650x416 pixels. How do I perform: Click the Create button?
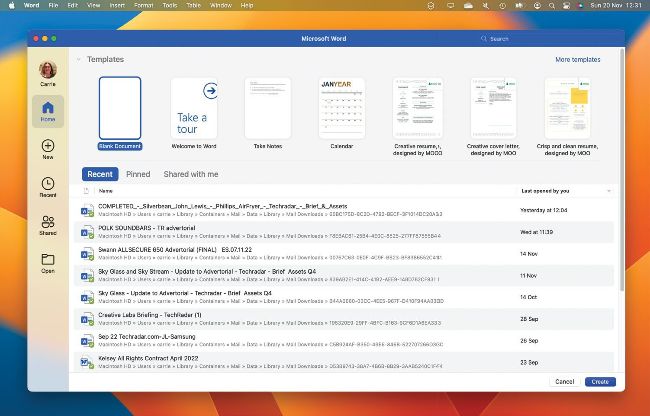pos(599,381)
